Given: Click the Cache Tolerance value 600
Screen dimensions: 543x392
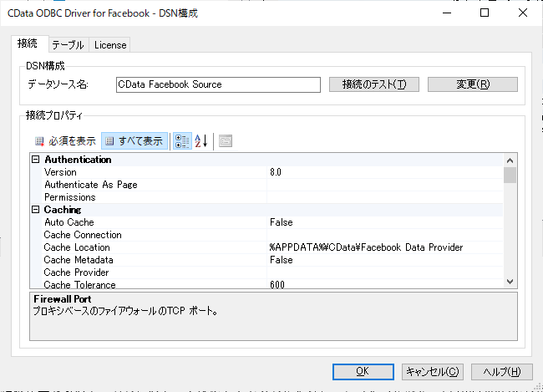Looking at the screenshot, I should 277,284.
